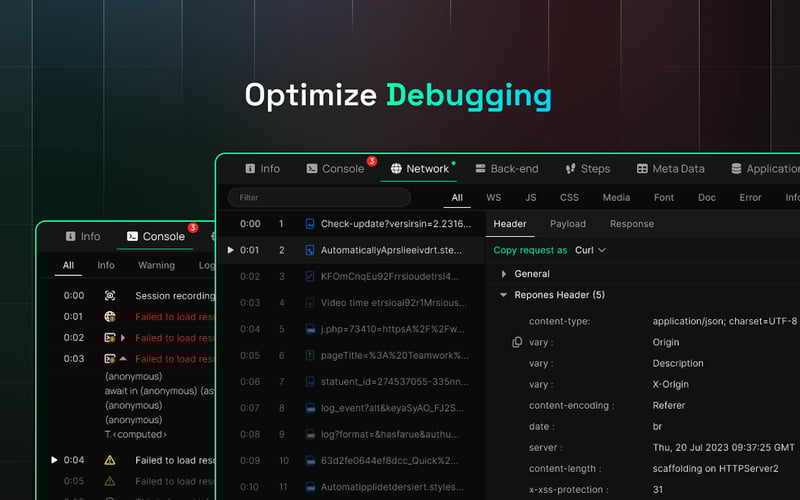This screenshot has width=800, height=500.
Task: Click warning triangle icon at 0:04 log
Action: pyautogui.click(x=110, y=460)
